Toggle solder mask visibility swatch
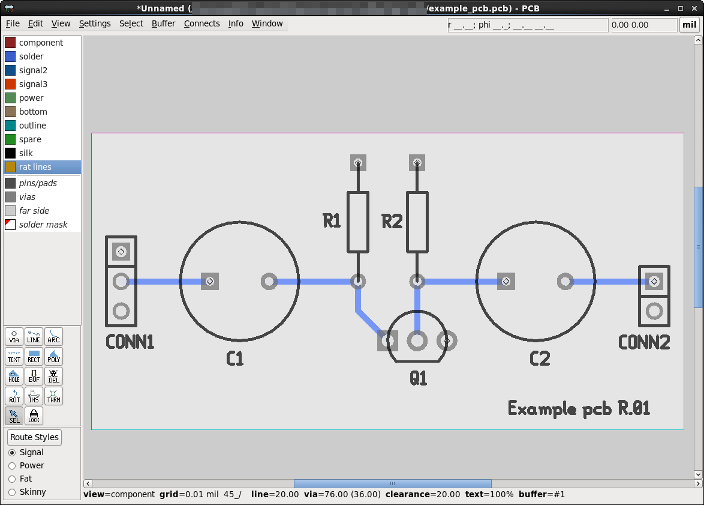Viewport: 704px width, 505px height. click(x=10, y=224)
